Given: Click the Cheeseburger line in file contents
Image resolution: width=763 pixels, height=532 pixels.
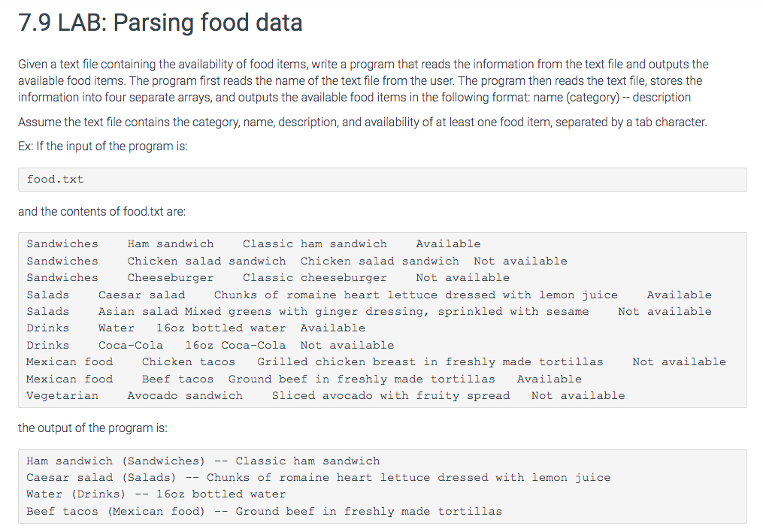Looking at the screenshot, I should [x=268, y=278].
